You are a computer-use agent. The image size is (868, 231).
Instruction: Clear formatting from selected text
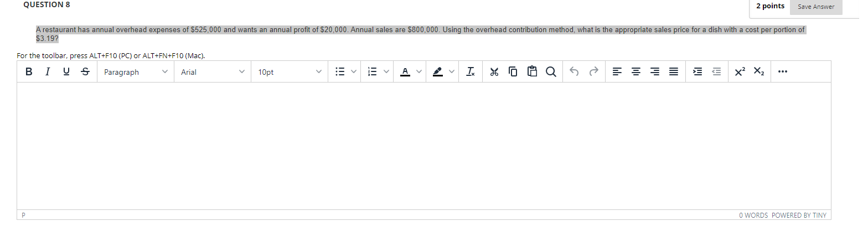pos(470,72)
